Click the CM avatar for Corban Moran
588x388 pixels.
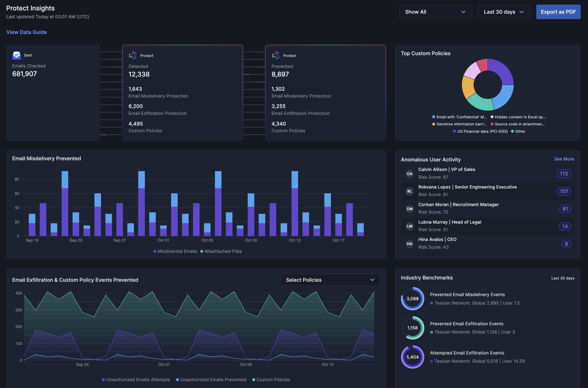[409, 209]
